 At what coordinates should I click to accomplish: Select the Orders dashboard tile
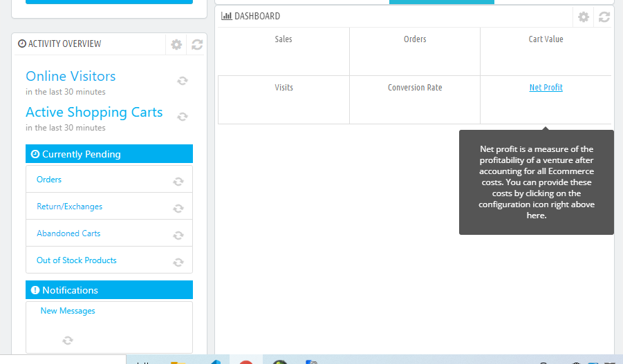tap(415, 51)
